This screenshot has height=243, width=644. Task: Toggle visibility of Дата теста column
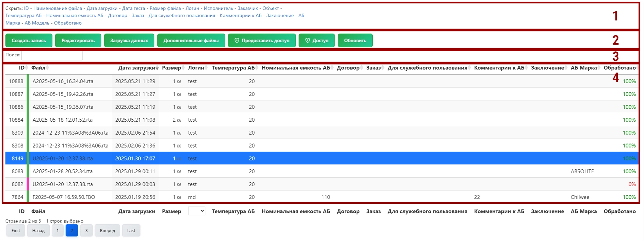click(x=133, y=8)
